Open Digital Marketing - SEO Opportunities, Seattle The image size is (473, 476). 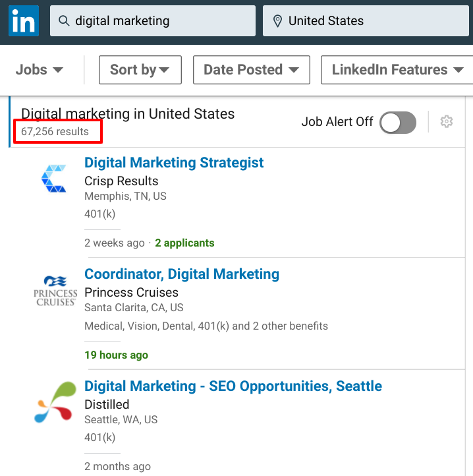233,386
